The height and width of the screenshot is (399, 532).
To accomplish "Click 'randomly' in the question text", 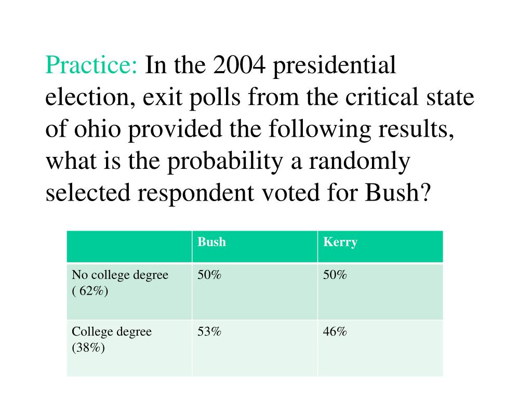I will (x=360, y=162).
